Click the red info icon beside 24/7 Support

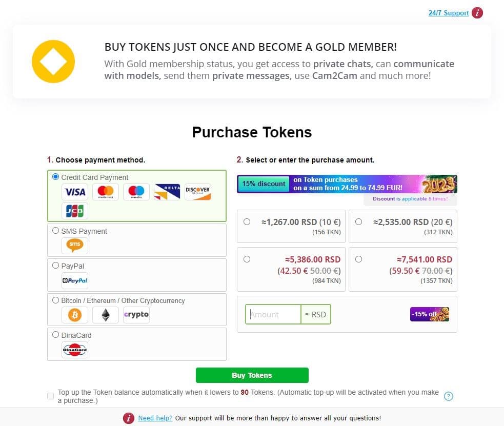tap(477, 13)
